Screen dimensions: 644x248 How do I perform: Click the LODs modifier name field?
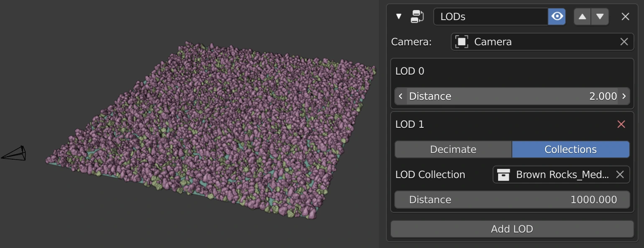coord(490,17)
